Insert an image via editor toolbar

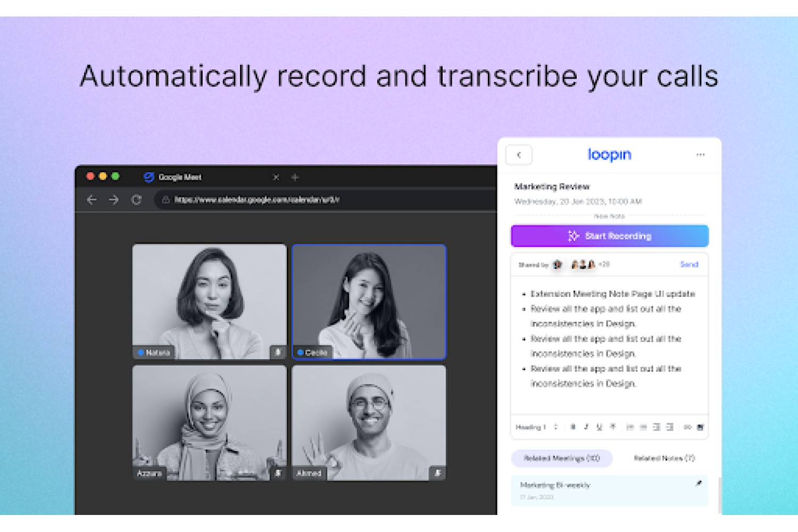[701, 427]
